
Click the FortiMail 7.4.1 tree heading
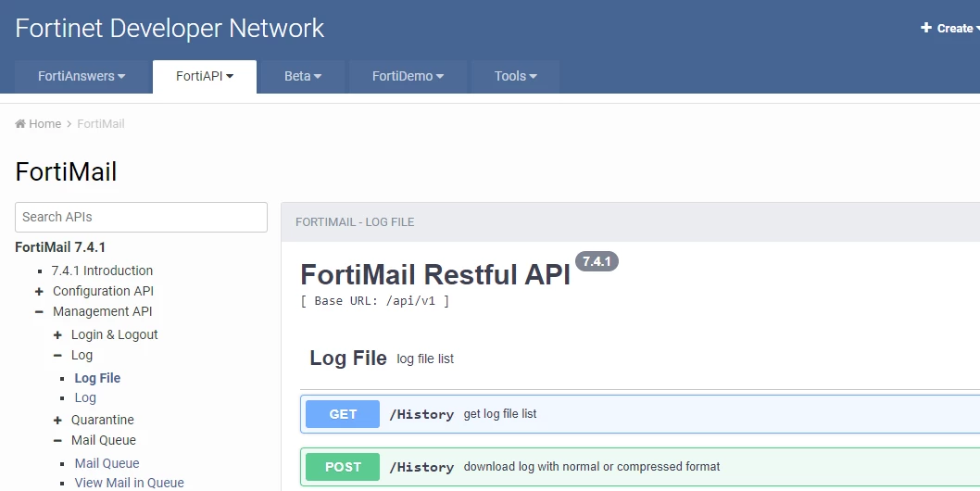60,247
